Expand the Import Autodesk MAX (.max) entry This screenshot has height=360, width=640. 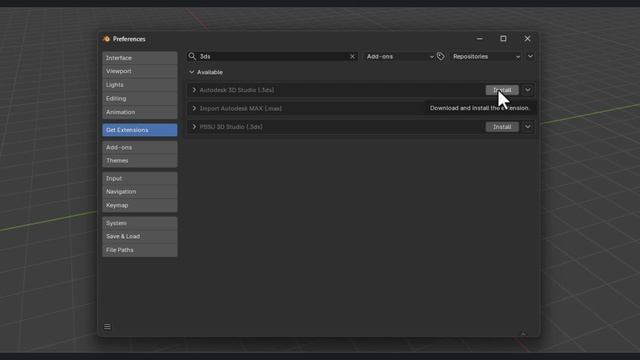[194, 108]
